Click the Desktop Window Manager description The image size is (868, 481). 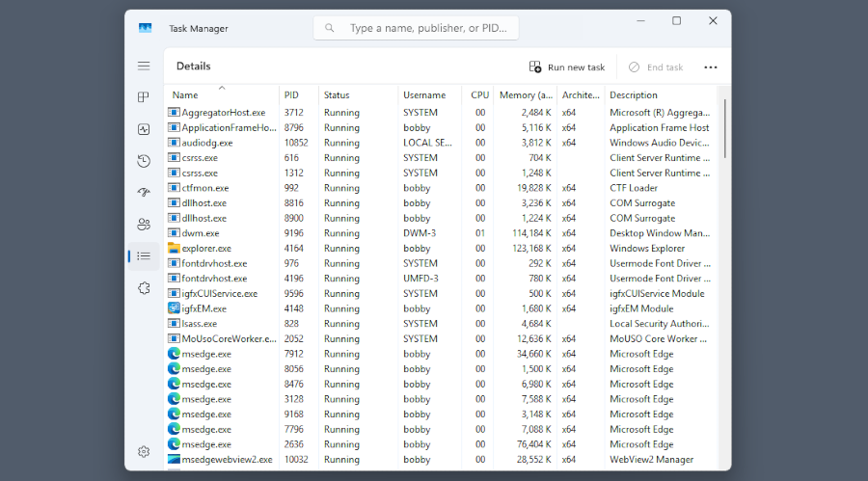[x=660, y=233]
